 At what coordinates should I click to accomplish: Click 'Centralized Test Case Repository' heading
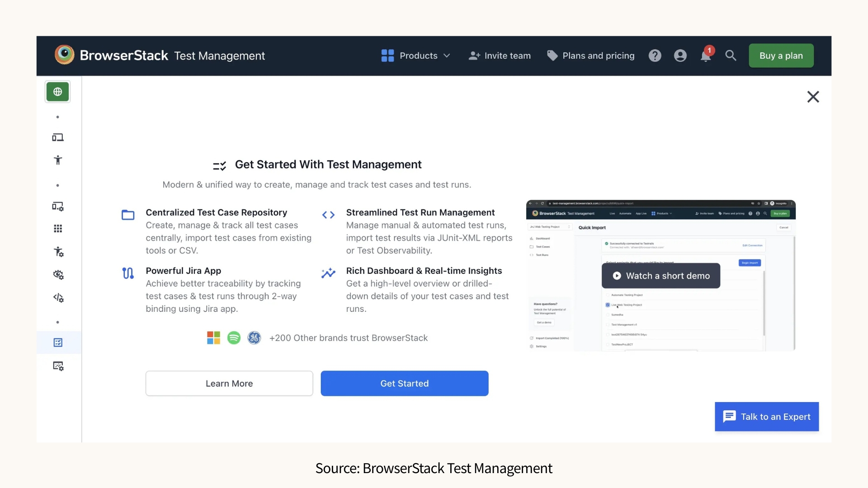pyautogui.click(x=216, y=212)
